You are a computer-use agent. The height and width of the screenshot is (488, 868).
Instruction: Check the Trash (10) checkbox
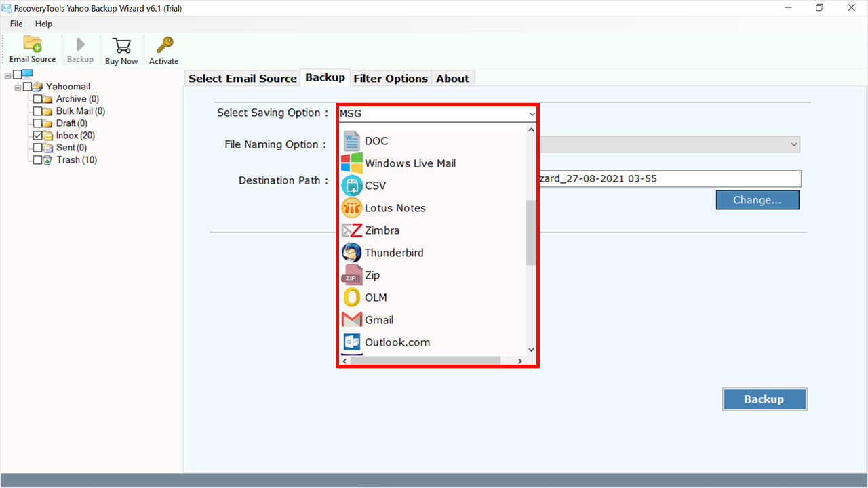[38, 160]
